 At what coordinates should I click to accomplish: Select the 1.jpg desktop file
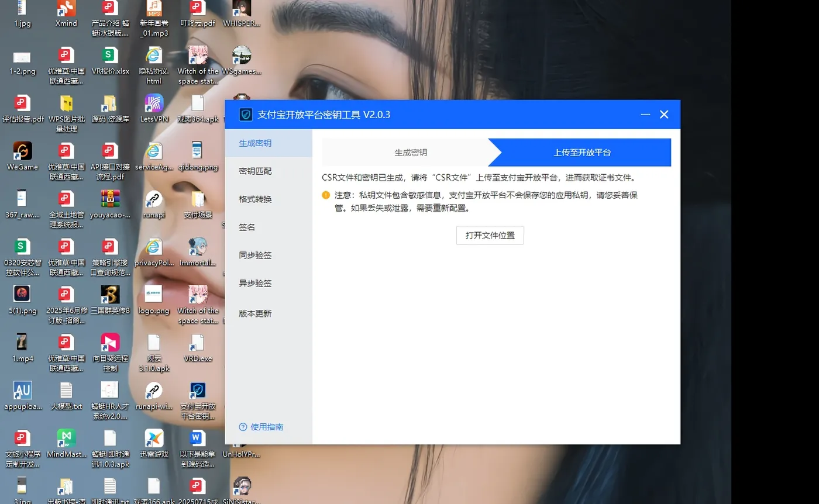coord(22,14)
